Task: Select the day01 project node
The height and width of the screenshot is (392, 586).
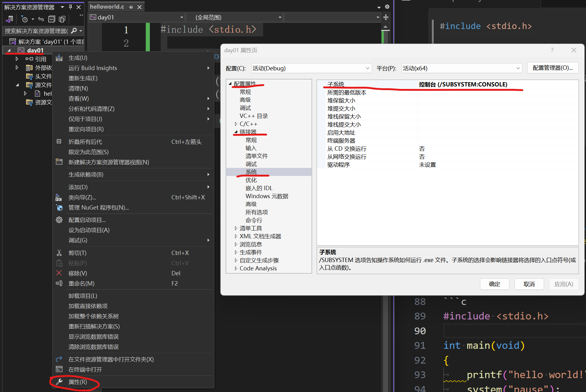Action: point(35,50)
